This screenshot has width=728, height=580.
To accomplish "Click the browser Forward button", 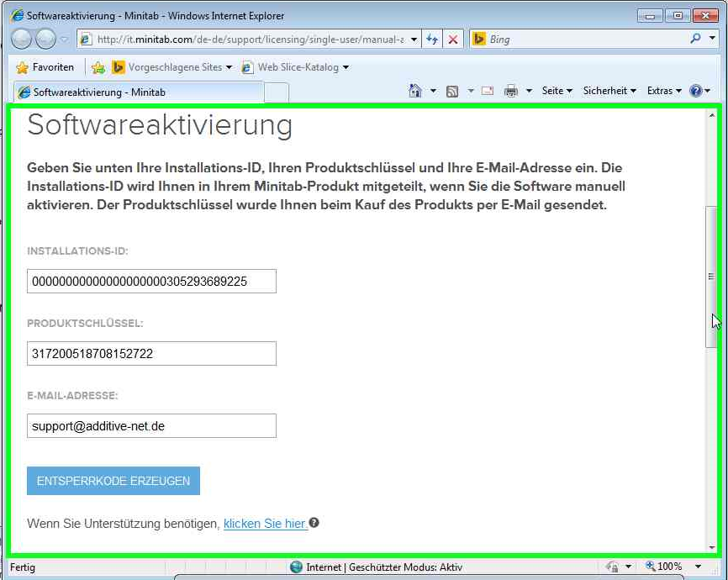I will 45,39.
